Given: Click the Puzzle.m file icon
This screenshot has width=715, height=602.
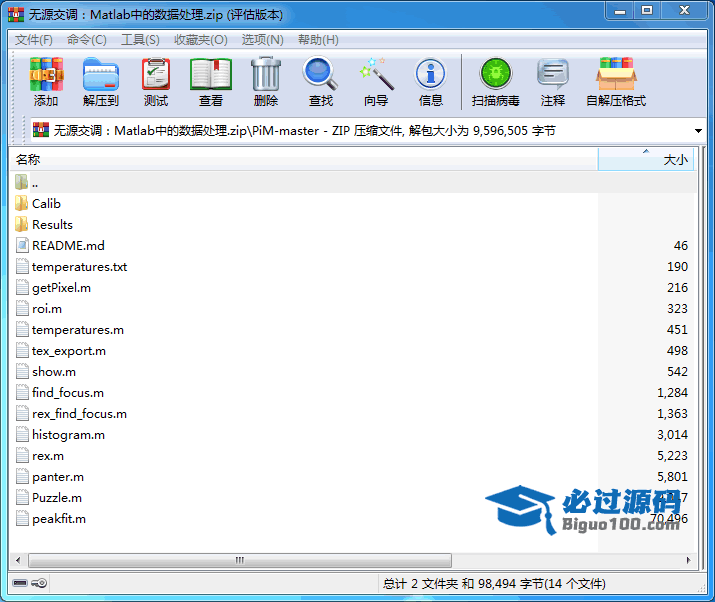Looking at the screenshot, I should coord(22,498).
